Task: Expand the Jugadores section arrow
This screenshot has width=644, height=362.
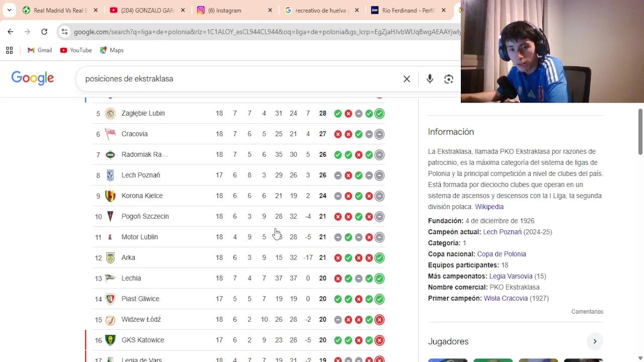Action: [x=595, y=341]
